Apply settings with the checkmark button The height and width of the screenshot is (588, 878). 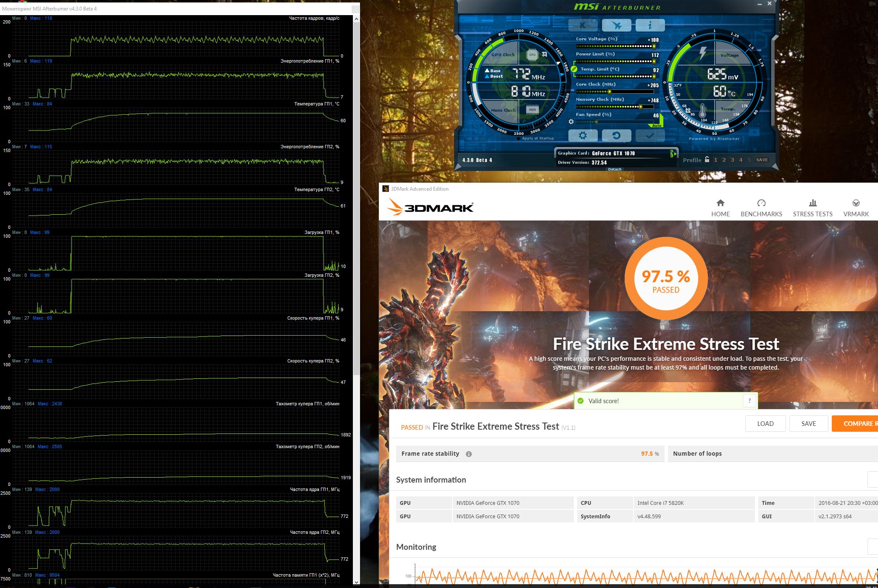[x=649, y=136]
